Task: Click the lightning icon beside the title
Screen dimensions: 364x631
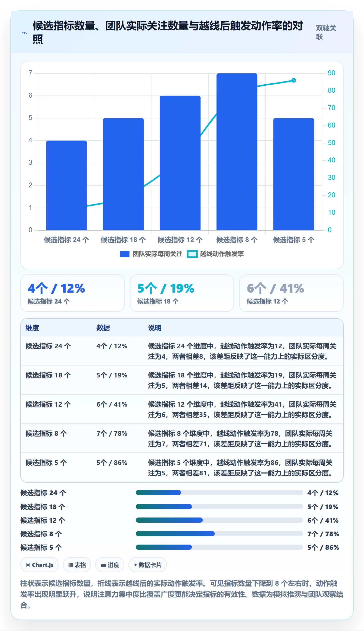Action: point(24,33)
